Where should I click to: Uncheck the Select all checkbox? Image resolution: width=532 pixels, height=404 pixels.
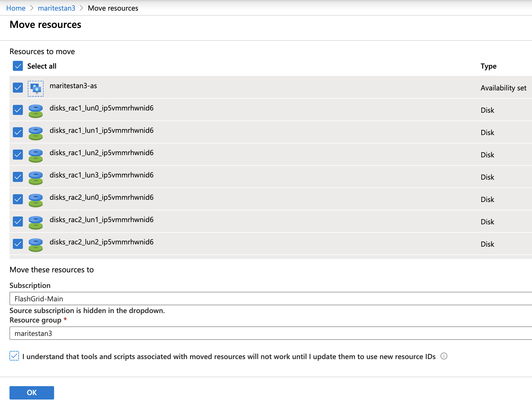[18, 66]
